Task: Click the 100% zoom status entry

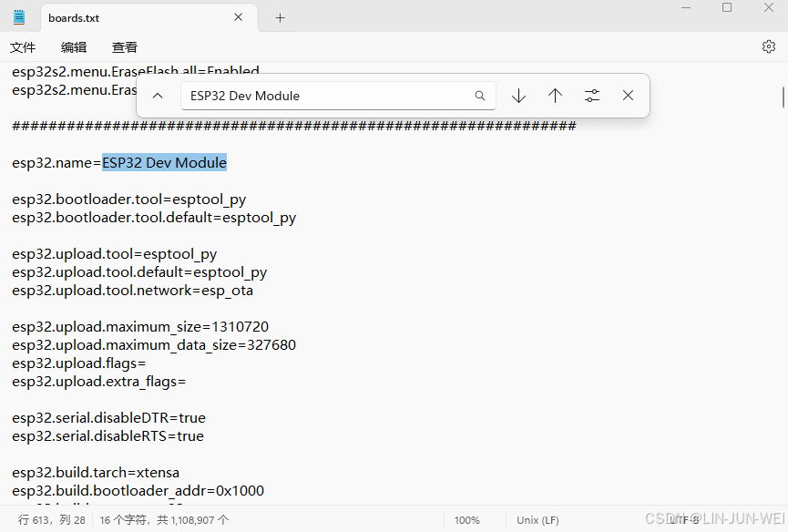Action: (466, 520)
